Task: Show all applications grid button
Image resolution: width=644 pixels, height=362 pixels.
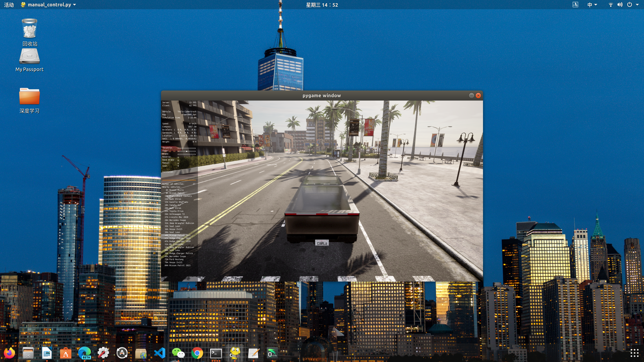Action: pos(634,353)
